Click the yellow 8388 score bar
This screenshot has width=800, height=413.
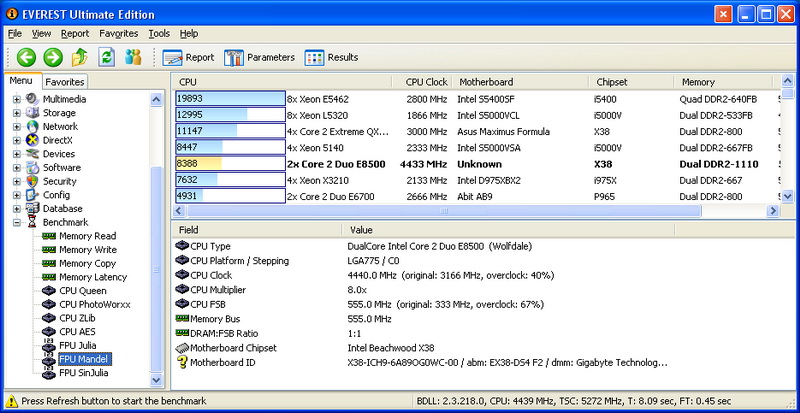pos(230,164)
